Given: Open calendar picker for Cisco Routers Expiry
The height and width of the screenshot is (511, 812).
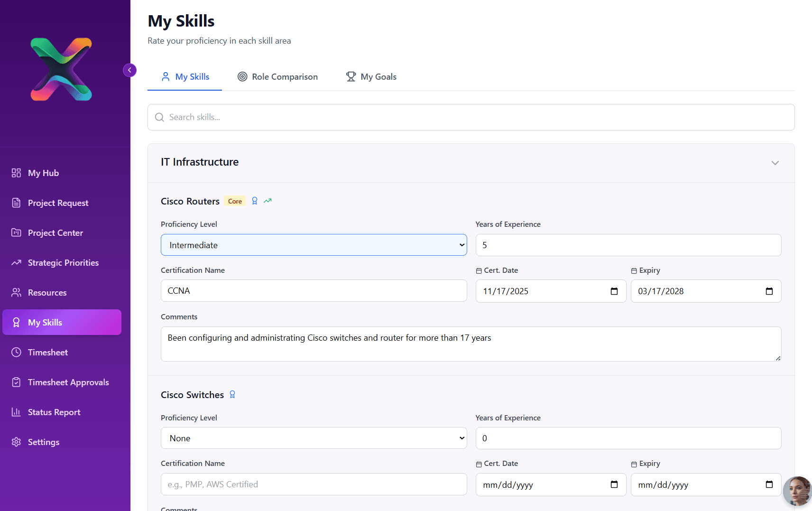Looking at the screenshot, I should (769, 291).
